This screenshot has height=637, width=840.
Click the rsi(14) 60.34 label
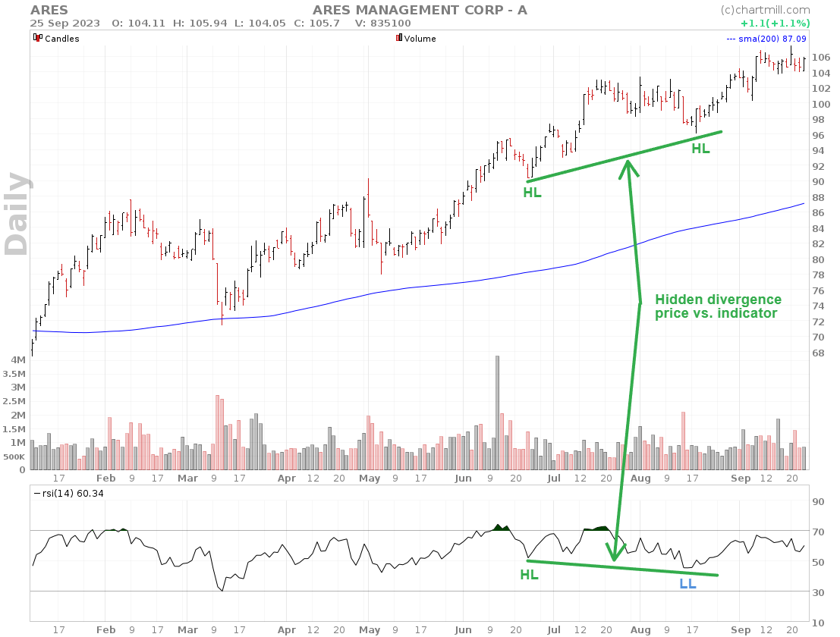(68, 493)
